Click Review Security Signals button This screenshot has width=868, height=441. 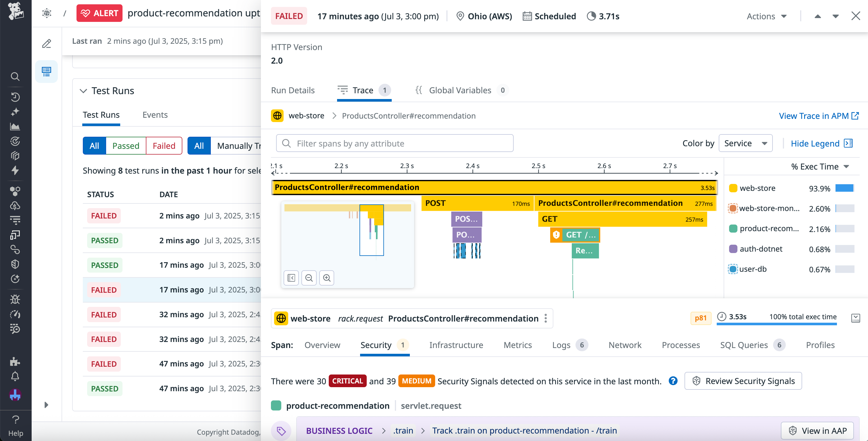743,381
